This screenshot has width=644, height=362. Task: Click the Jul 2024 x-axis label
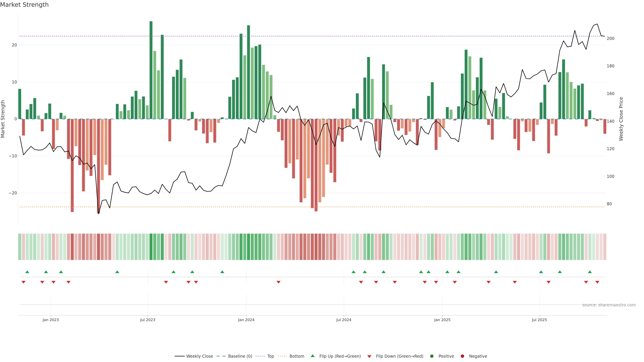[343, 320]
